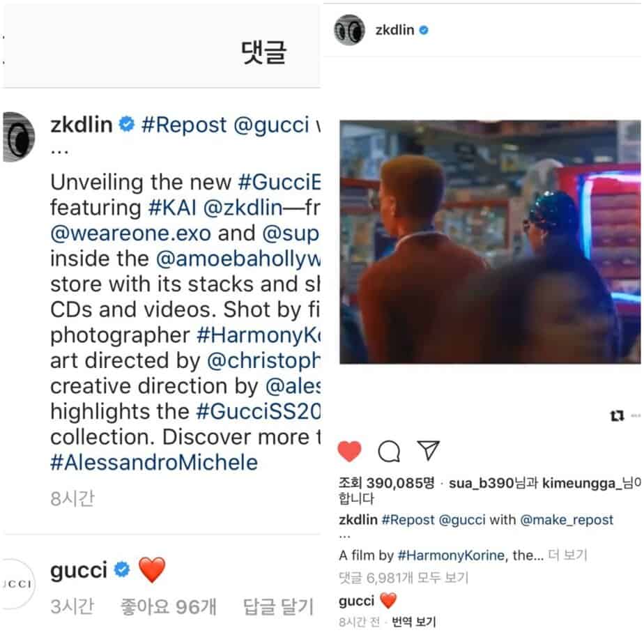The image size is (644, 644).
Task: Tap verified badge next to gucci username
Action: point(122,569)
